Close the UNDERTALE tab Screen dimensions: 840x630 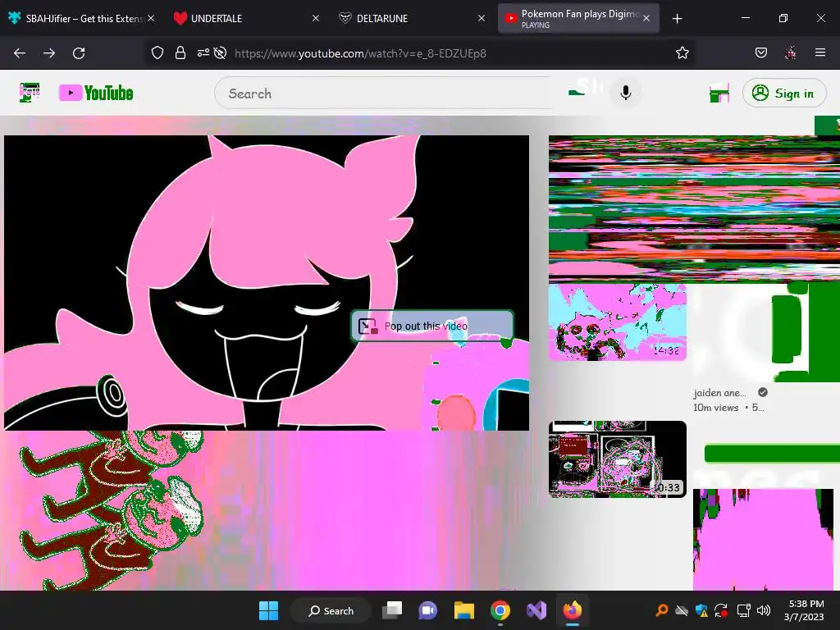[316, 18]
